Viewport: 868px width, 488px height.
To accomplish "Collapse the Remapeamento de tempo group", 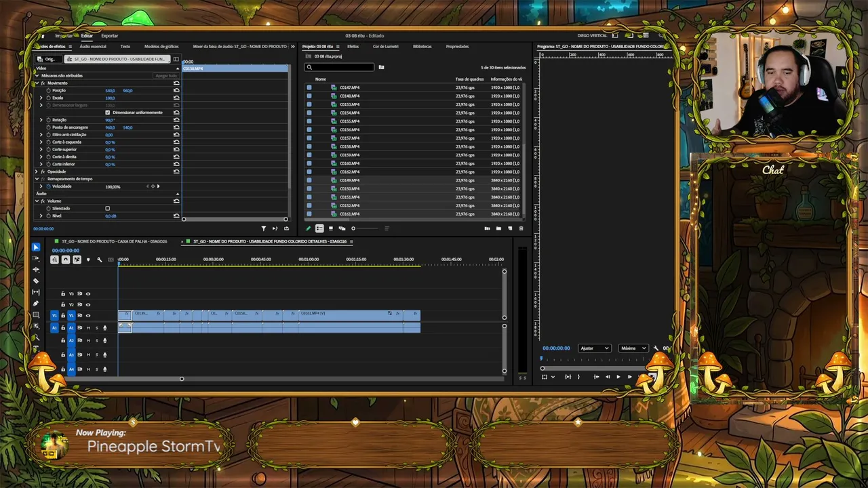I will [37, 179].
